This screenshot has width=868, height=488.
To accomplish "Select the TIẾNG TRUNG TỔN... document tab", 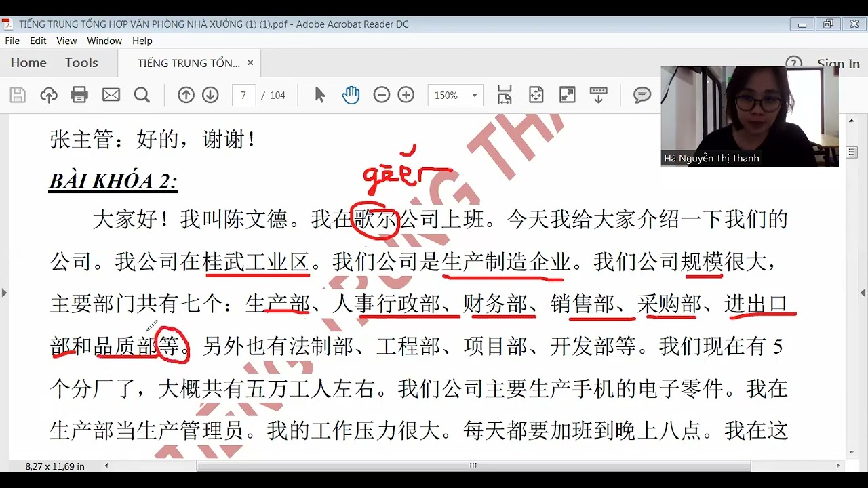I will click(x=189, y=63).
